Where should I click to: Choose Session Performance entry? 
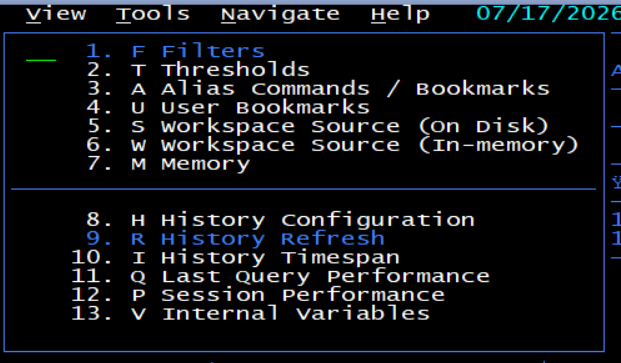coord(258,295)
